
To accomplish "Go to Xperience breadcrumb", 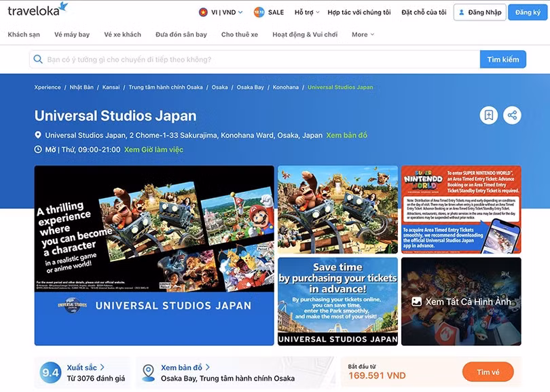I will tap(48, 87).
